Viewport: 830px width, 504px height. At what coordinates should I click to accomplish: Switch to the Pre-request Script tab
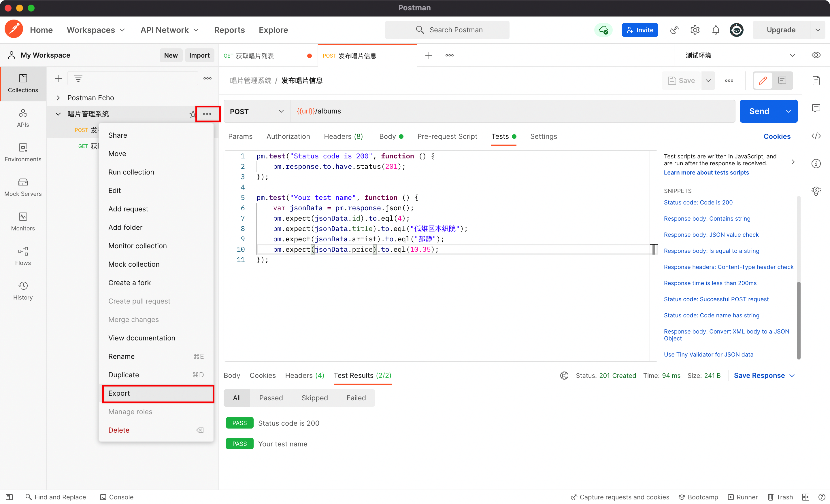pos(447,136)
